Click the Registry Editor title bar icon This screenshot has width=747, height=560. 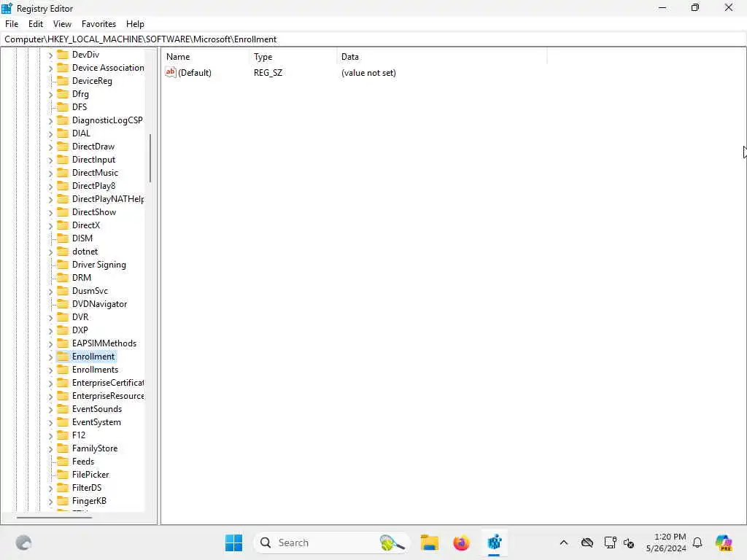coord(7,8)
